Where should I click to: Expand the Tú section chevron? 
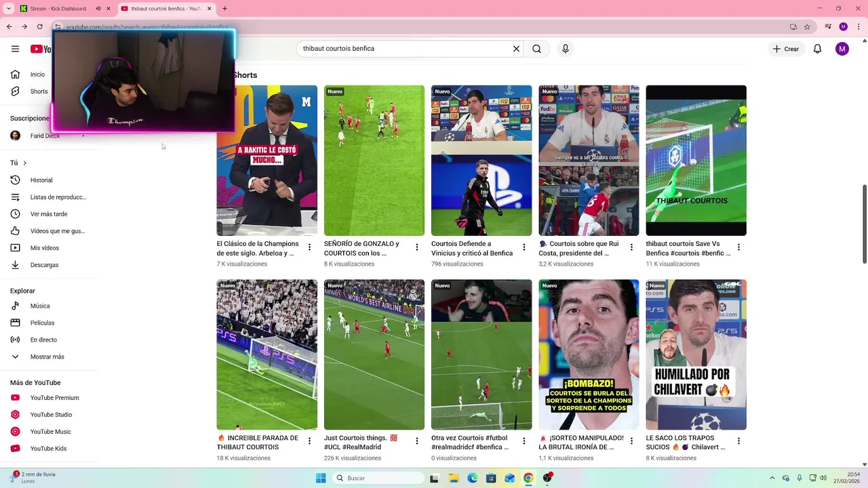pyautogui.click(x=24, y=163)
